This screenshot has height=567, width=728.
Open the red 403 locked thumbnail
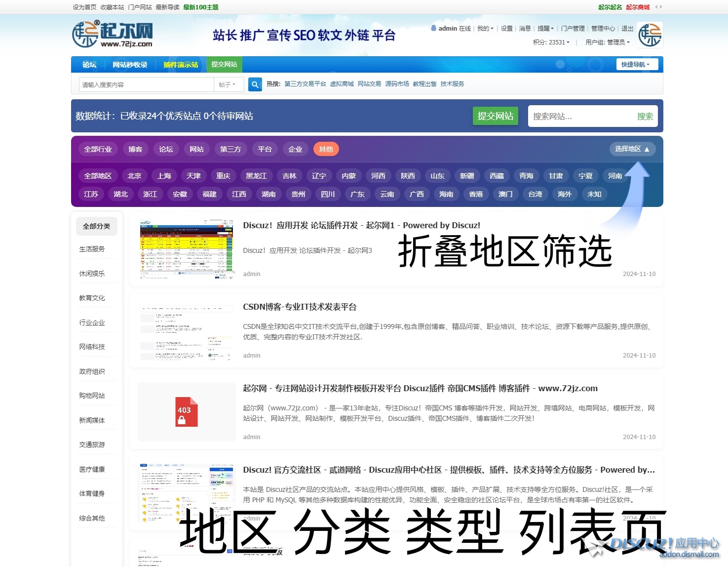point(187,411)
